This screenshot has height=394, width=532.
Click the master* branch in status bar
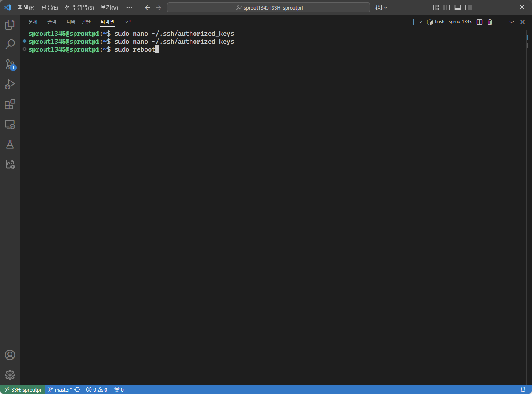tap(60, 390)
